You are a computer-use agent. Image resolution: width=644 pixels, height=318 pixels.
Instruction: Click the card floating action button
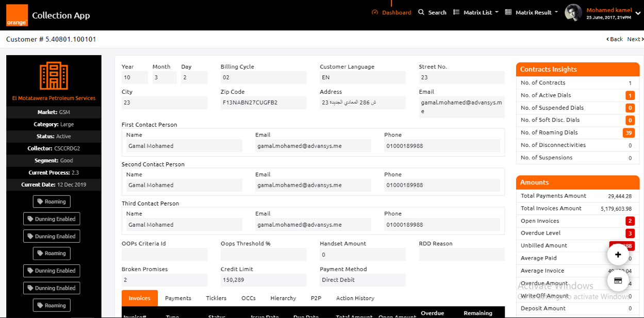(618, 281)
